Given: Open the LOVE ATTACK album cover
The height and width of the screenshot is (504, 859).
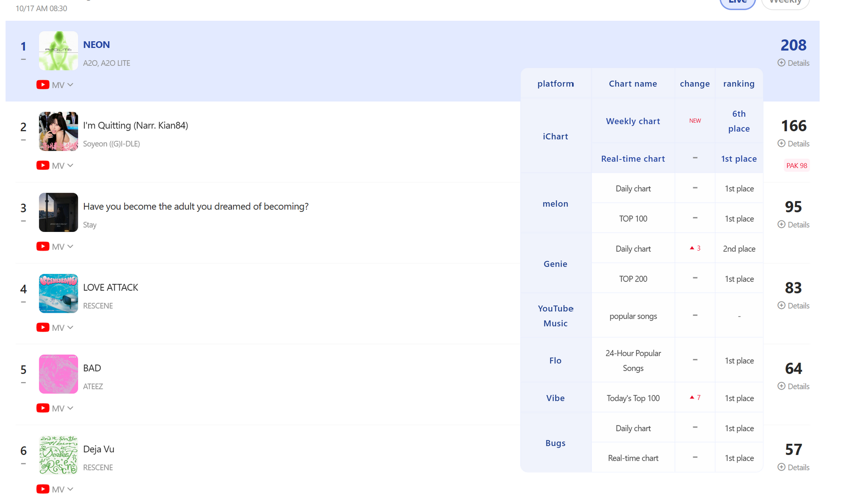Looking at the screenshot, I should click(58, 294).
